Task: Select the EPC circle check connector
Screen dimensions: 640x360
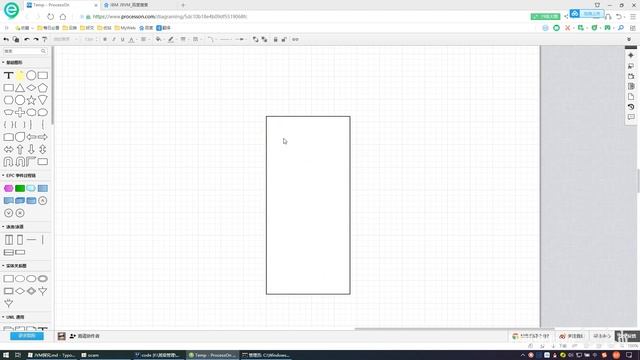Action: tap(8, 213)
